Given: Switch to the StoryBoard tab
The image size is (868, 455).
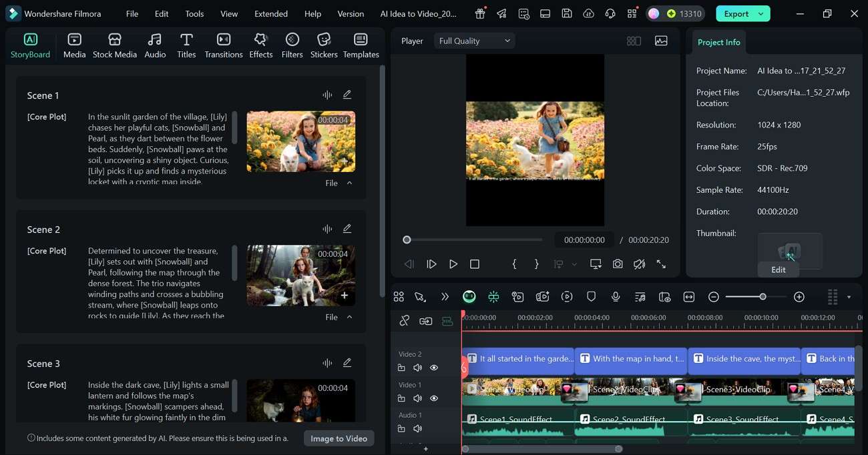Looking at the screenshot, I should click(x=31, y=46).
